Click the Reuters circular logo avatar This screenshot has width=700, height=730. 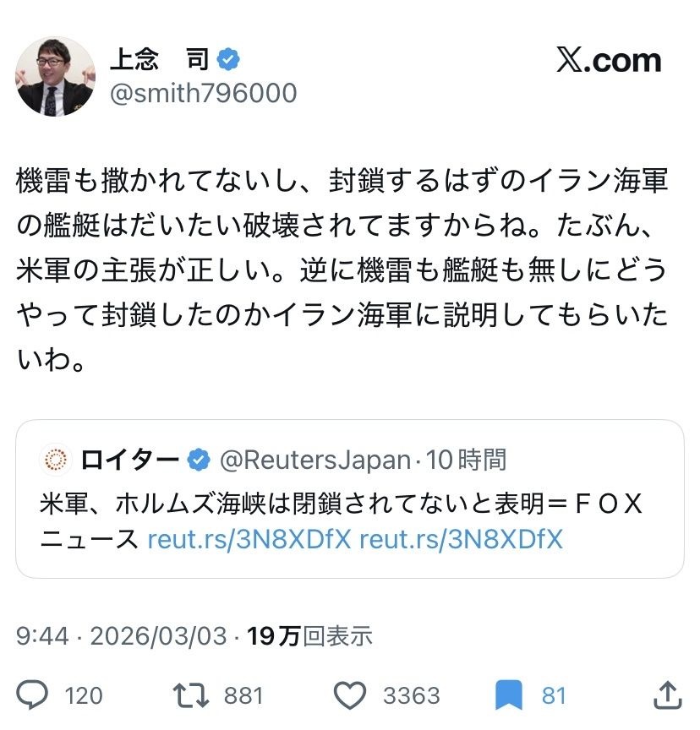[x=56, y=460]
